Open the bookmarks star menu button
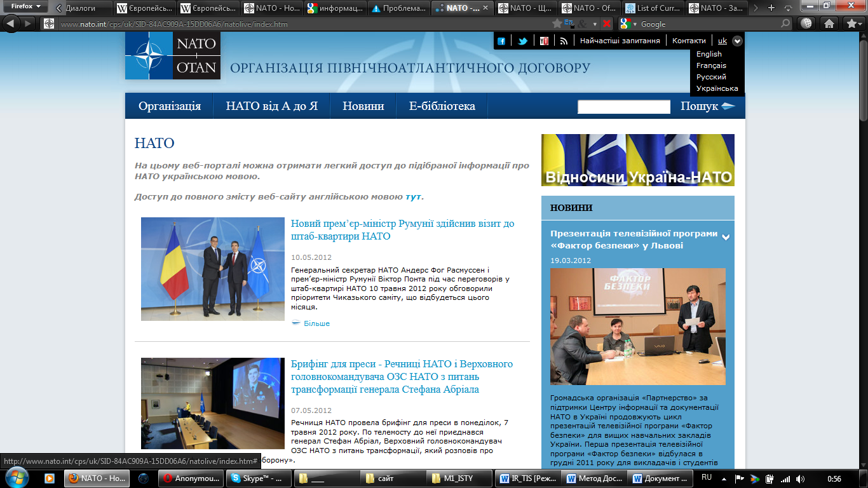 (x=853, y=24)
